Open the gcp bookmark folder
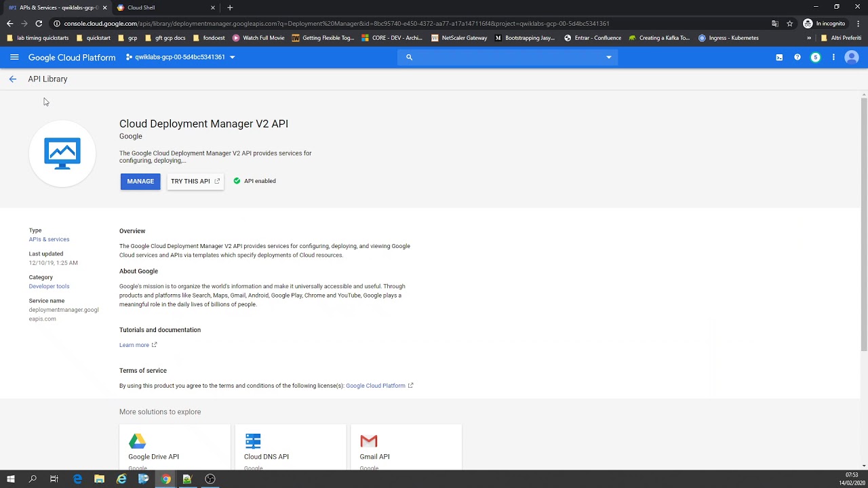The width and height of the screenshot is (868, 488). tap(127, 38)
